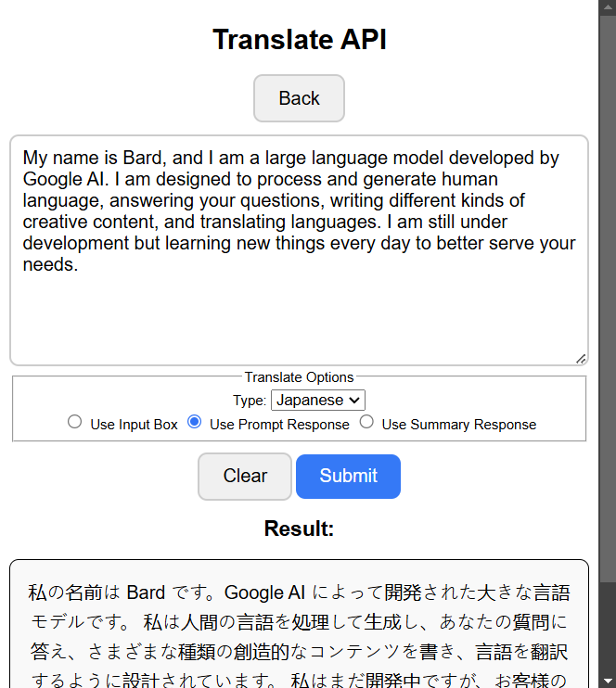The image size is (616, 688).
Task: Click the Result: heading
Action: (299, 529)
